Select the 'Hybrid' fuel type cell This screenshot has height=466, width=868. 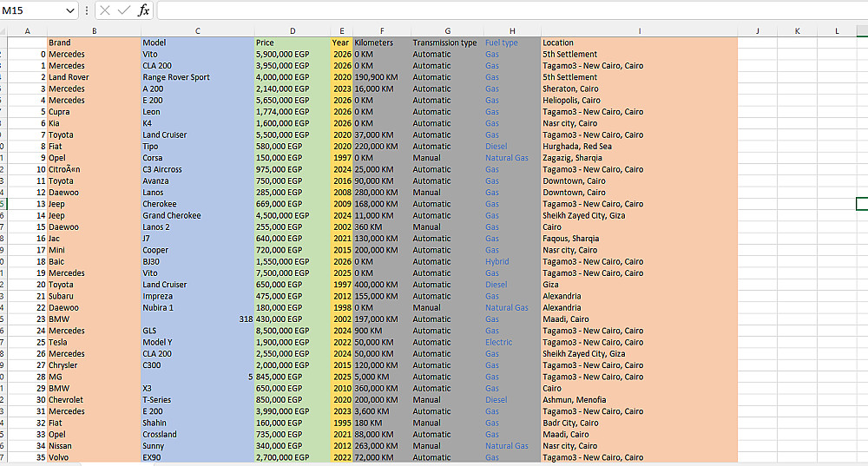pos(512,262)
